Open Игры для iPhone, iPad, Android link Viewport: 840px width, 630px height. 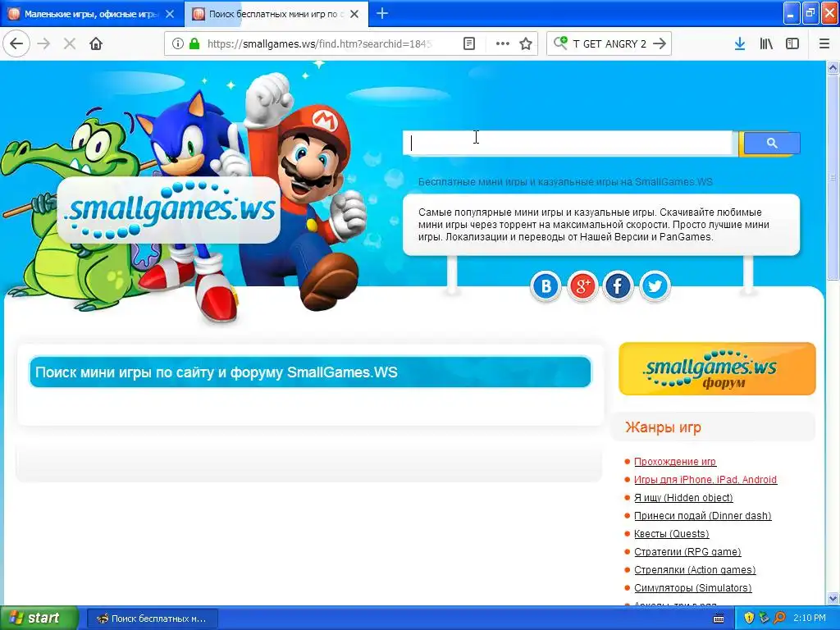705,479
